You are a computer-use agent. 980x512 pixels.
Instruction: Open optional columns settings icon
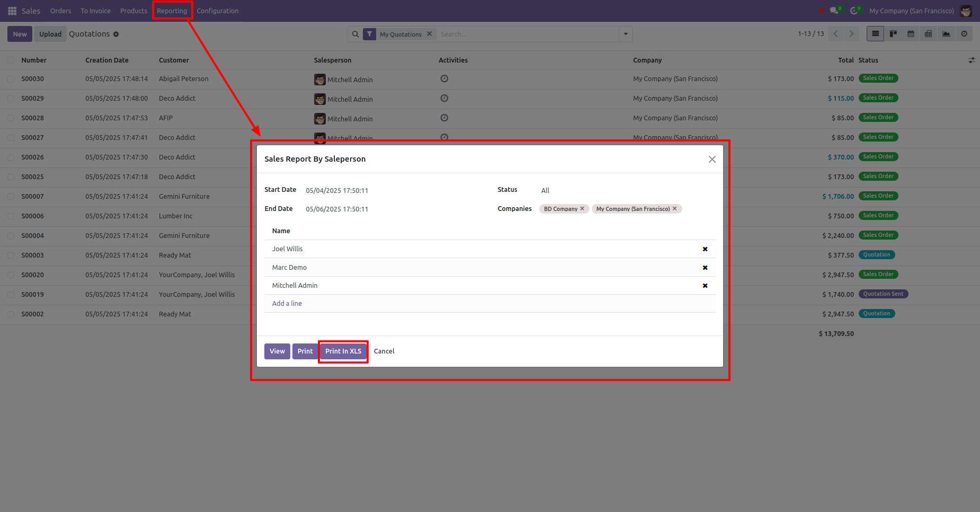(x=972, y=60)
